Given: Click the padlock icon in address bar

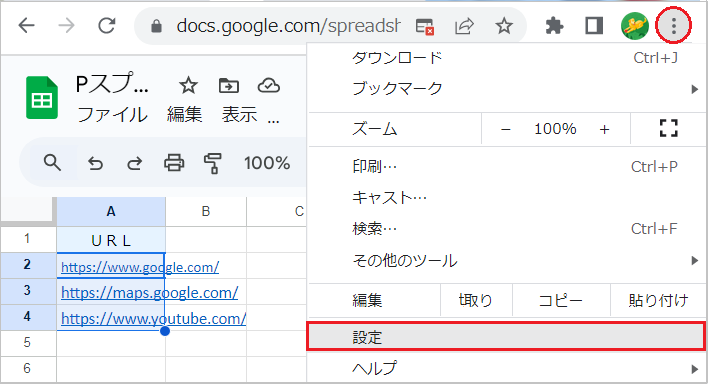Looking at the screenshot, I should click(156, 26).
